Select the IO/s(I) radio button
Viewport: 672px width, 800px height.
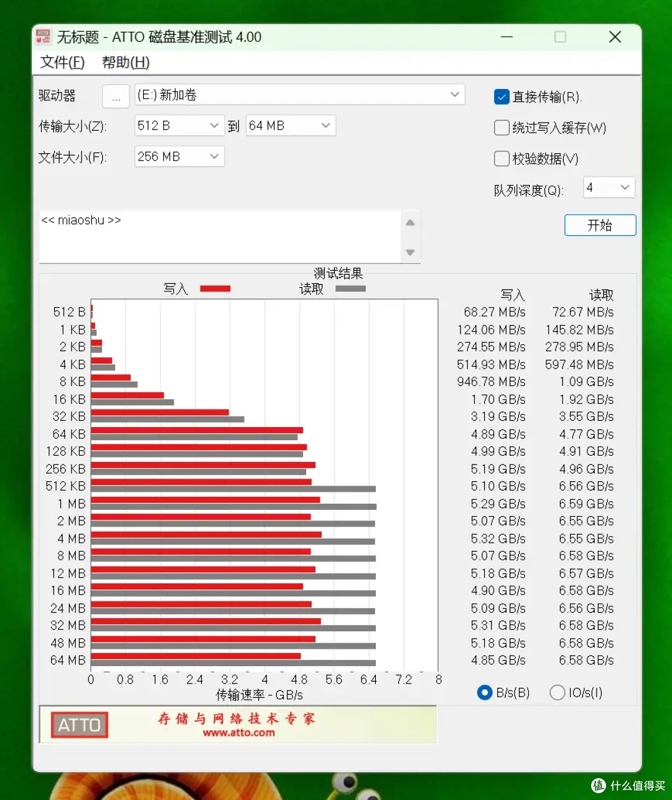[x=558, y=692]
